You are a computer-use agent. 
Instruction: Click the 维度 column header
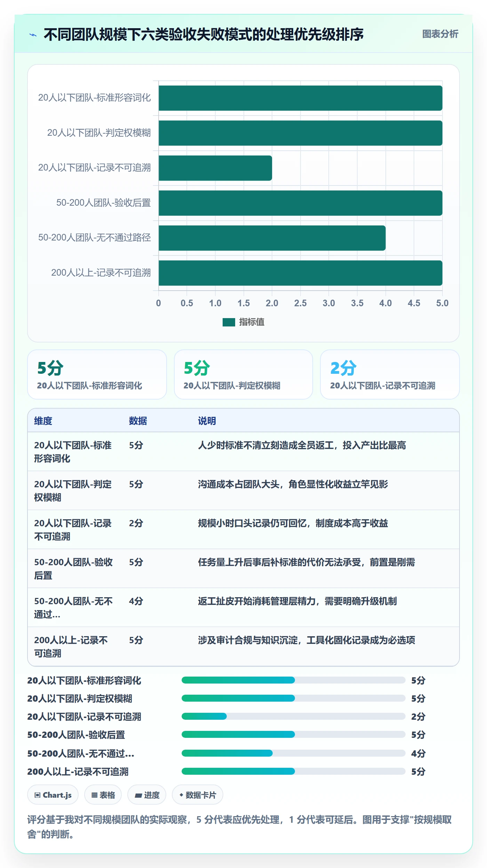point(43,421)
